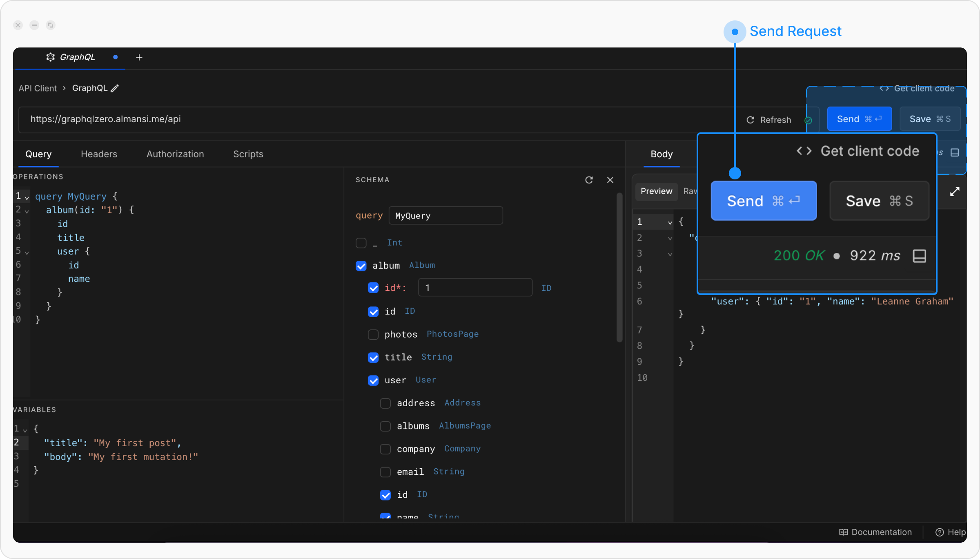Click the layout panel icon beside 922 ms
Image resolution: width=980 pixels, height=559 pixels.
point(919,256)
